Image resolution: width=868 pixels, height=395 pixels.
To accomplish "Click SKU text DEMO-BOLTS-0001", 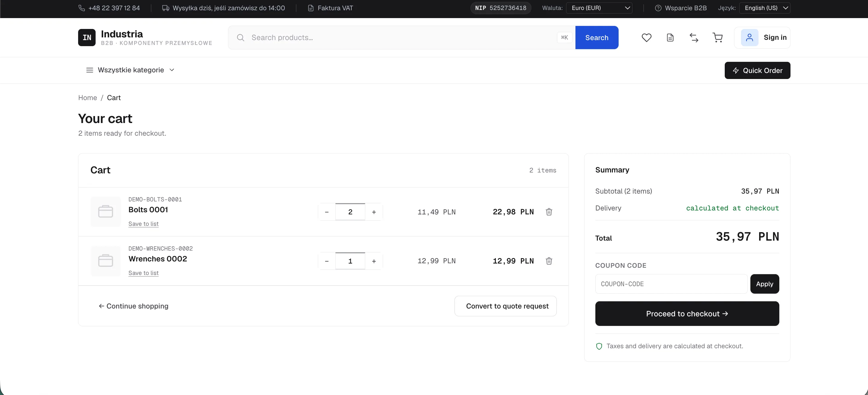I will click(155, 199).
